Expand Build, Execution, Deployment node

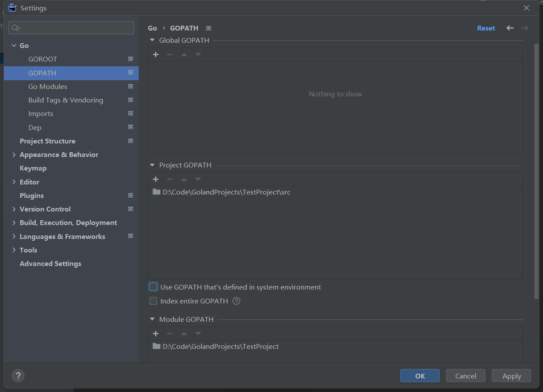coord(14,222)
